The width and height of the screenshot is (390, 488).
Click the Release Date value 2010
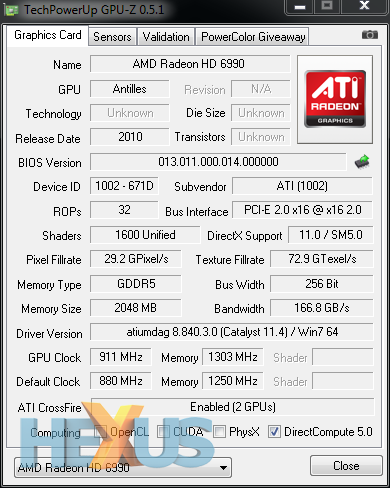tap(130, 137)
